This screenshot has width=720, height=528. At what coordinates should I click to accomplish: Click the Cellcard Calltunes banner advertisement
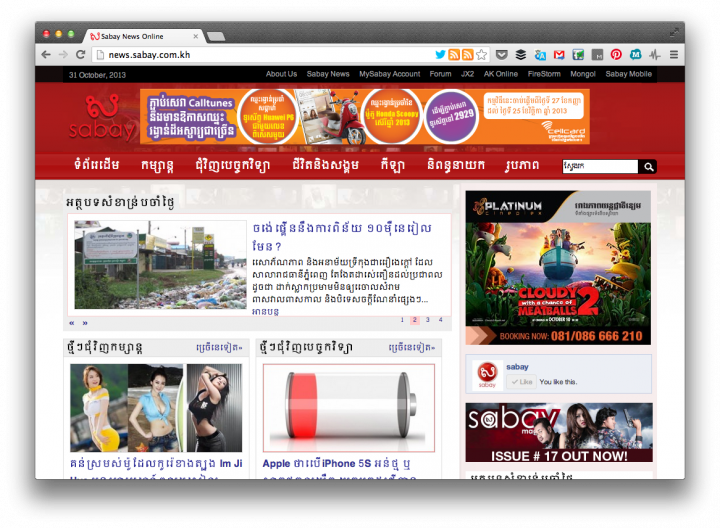[x=365, y=117]
